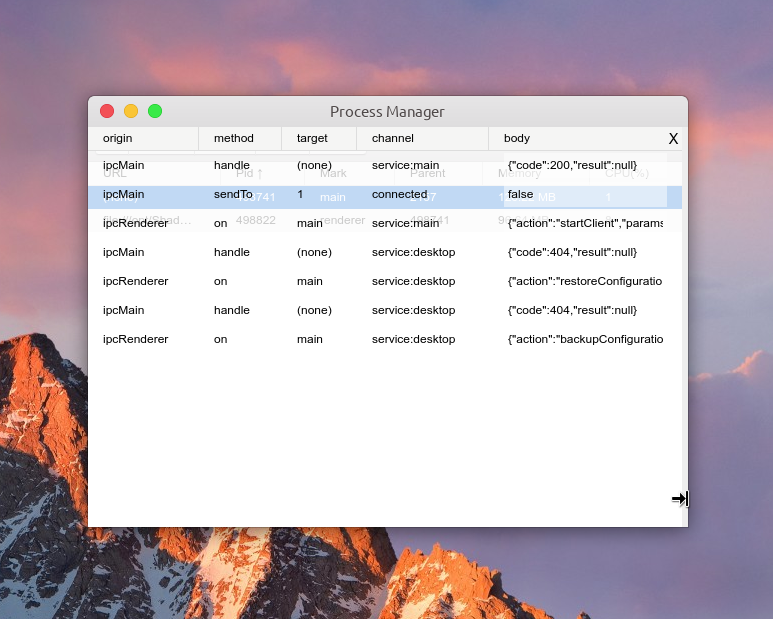The width and height of the screenshot is (773, 619).
Task: Click the Process Manager title bar
Action: point(387,112)
